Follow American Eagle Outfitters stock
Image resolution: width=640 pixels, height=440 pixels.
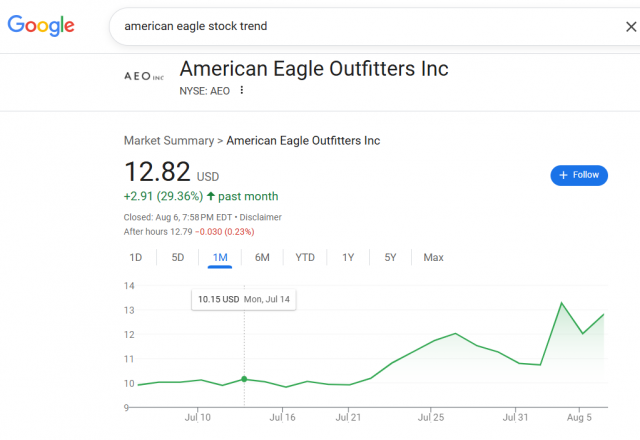(x=579, y=175)
